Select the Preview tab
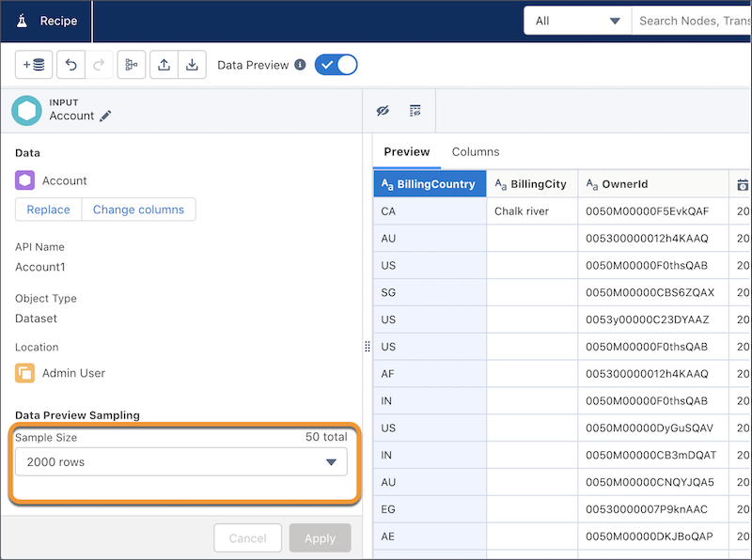This screenshot has width=752, height=560. 407,151
